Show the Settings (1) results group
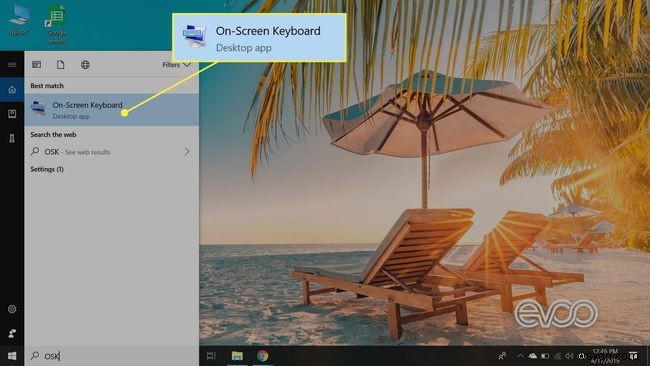Screen dimensions: 650x366 (x=47, y=169)
